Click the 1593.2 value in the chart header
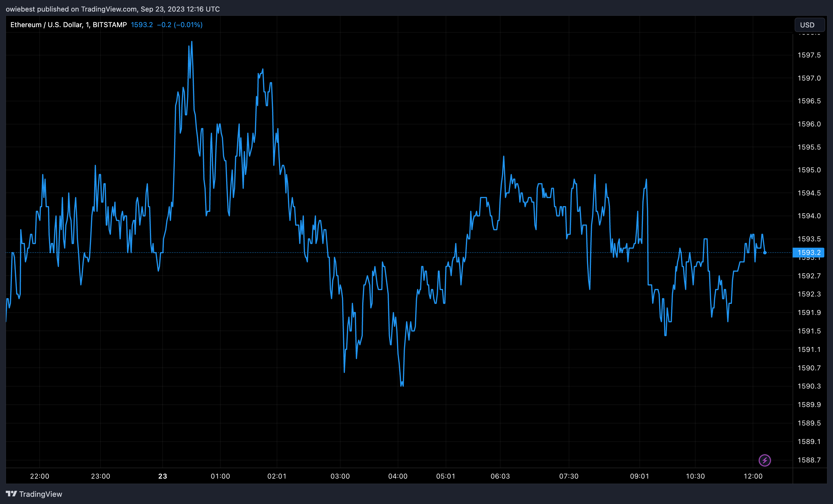 point(142,25)
